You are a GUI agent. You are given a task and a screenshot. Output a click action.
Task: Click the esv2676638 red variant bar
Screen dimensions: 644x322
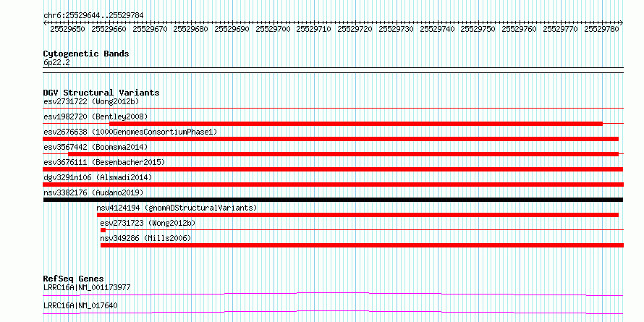(x=331, y=139)
